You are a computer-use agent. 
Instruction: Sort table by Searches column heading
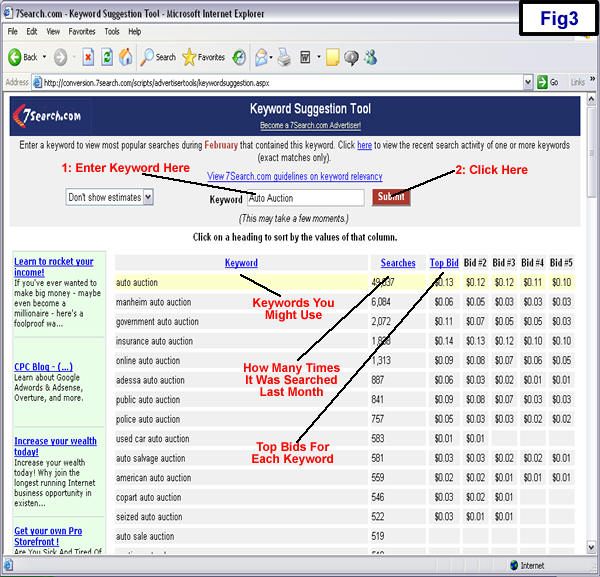pos(398,263)
